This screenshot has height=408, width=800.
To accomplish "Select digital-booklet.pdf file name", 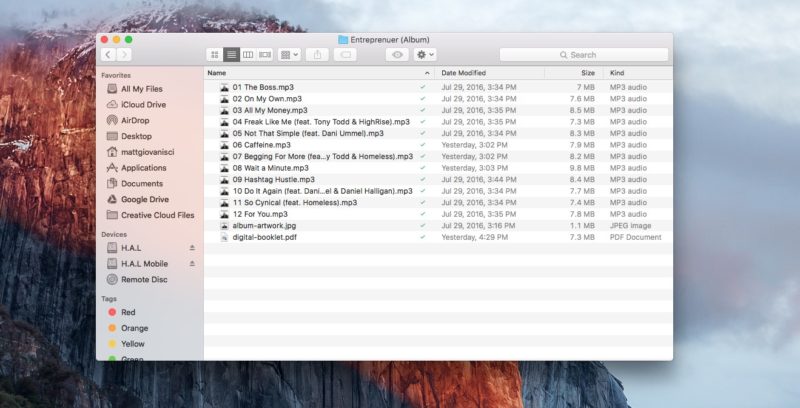I will [264, 237].
